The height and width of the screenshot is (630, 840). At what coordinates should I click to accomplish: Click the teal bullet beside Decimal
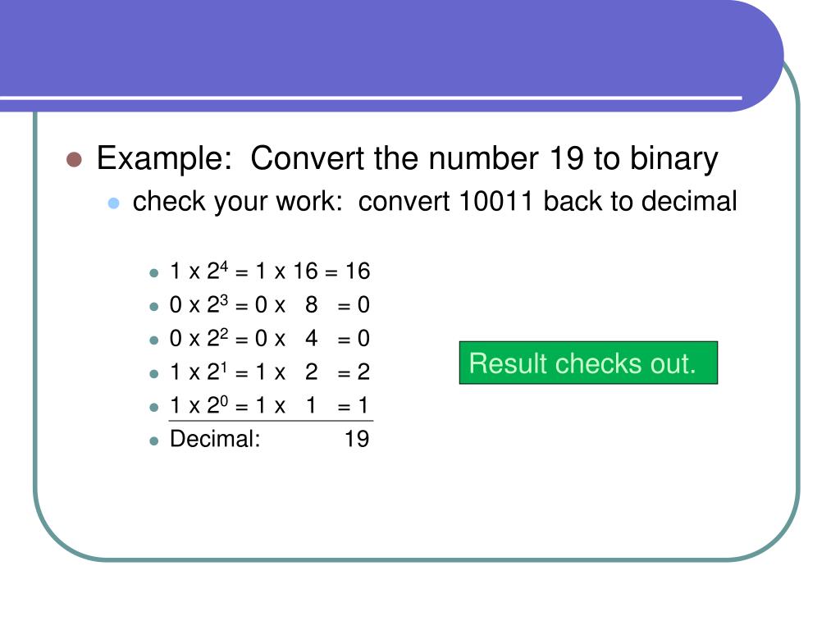pyautogui.click(x=154, y=441)
